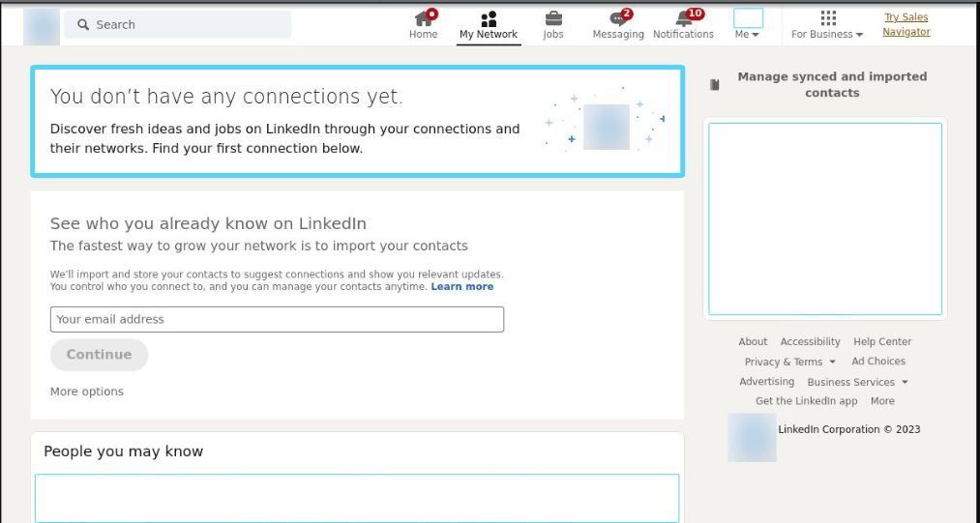Viewport: 980px width, 523px height.
Task: Open the Accessibility footer link
Action: click(x=810, y=342)
